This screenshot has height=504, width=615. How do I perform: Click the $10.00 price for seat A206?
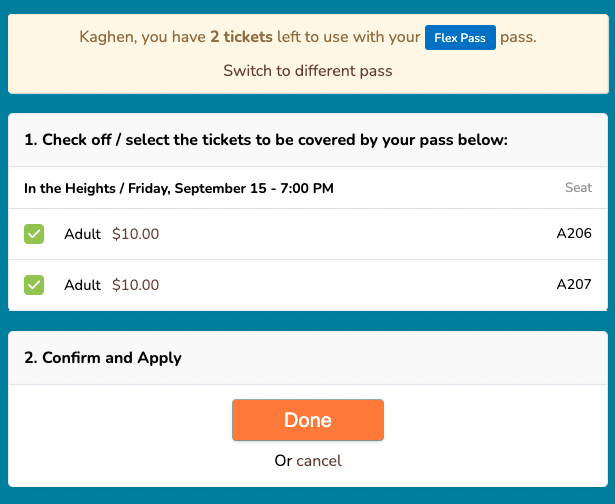pyautogui.click(x=135, y=234)
